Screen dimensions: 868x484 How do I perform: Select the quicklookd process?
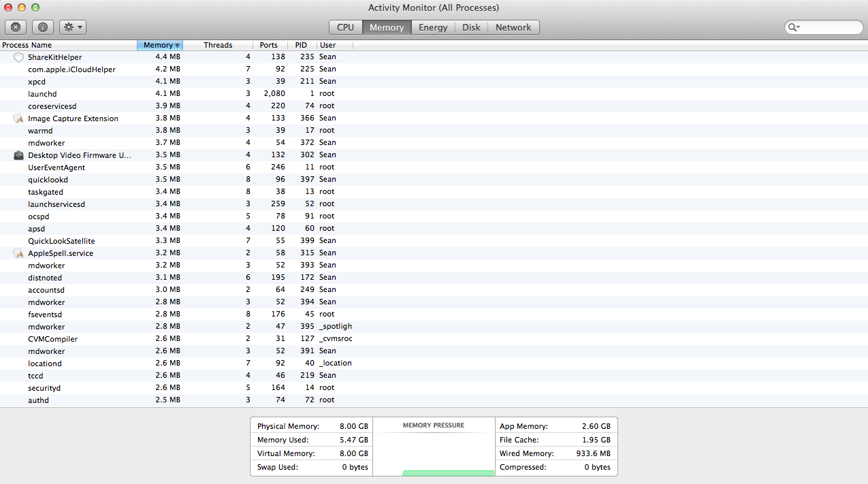click(434, 180)
